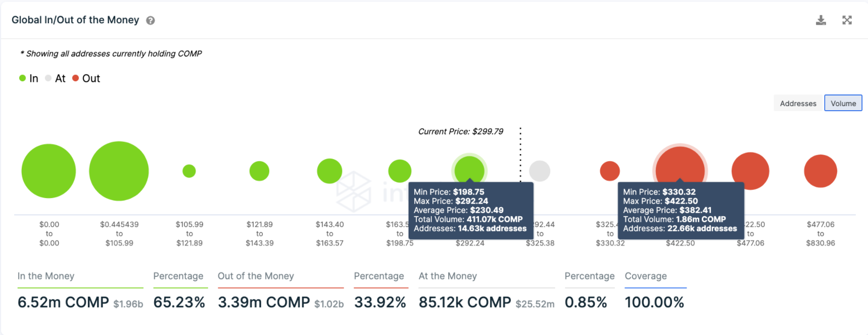Select the Volume view button

[843, 104]
